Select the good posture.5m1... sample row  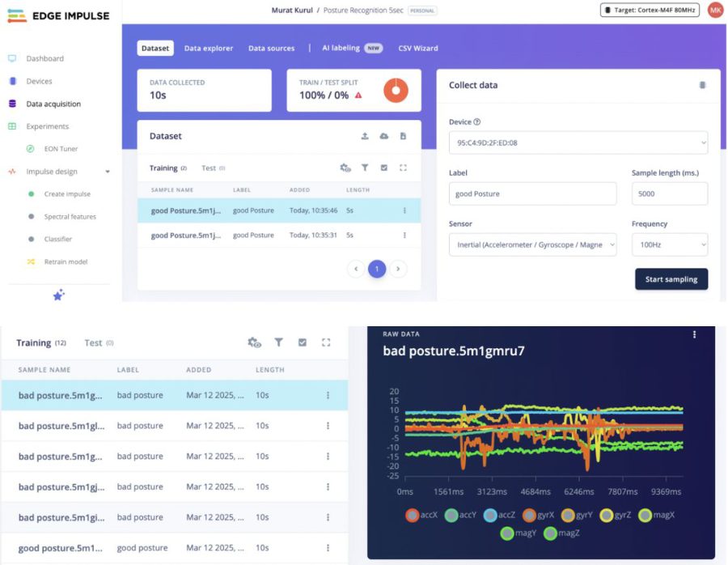[174, 548]
